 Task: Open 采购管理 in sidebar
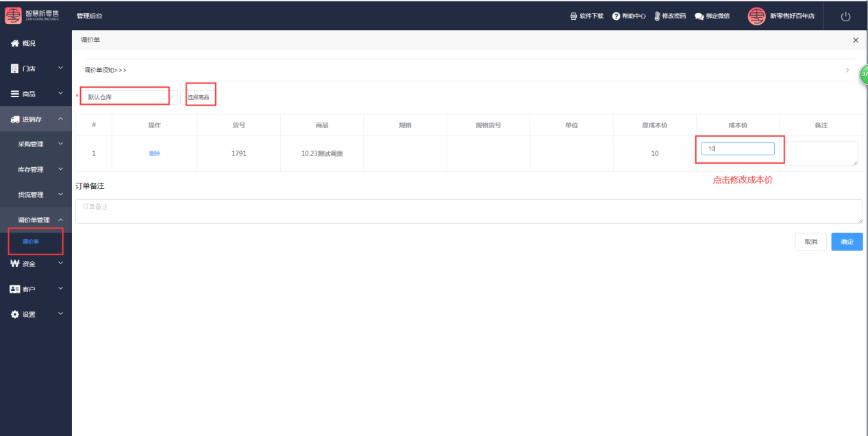pos(30,144)
